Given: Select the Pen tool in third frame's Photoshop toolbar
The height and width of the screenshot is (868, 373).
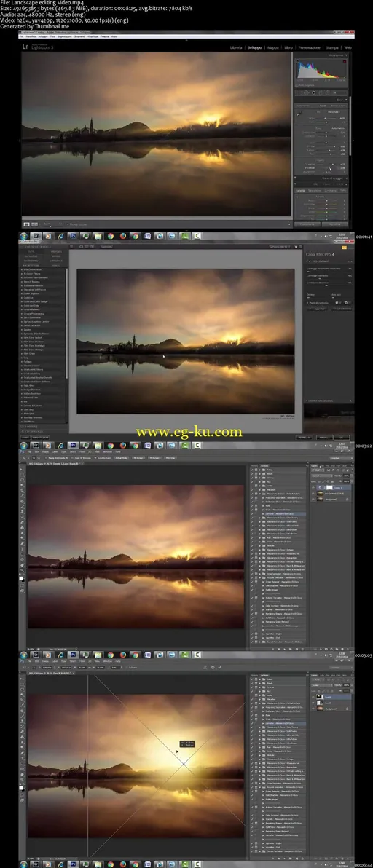Looking at the screenshot, I should tap(22, 544).
